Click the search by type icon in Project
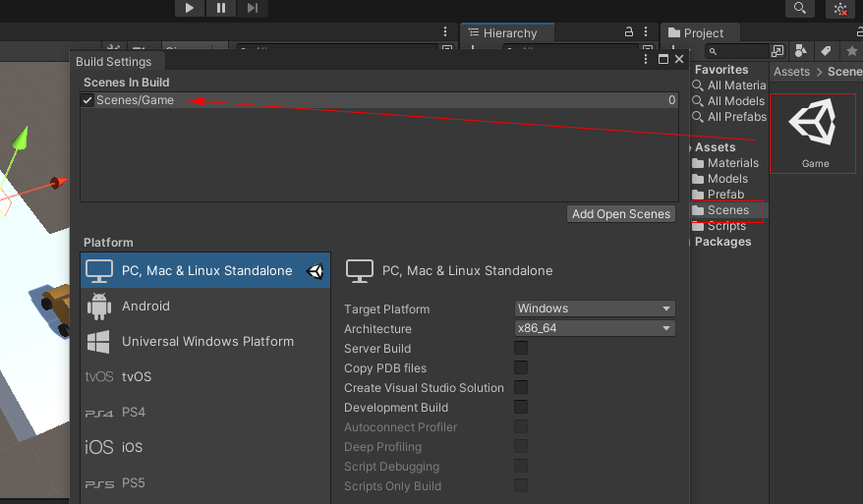Image resolution: width=863 pixels, height=504 pixels. 801,51
